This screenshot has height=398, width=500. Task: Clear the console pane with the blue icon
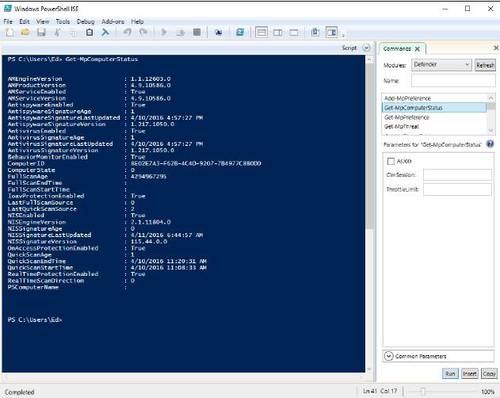(x=105, y=32)
